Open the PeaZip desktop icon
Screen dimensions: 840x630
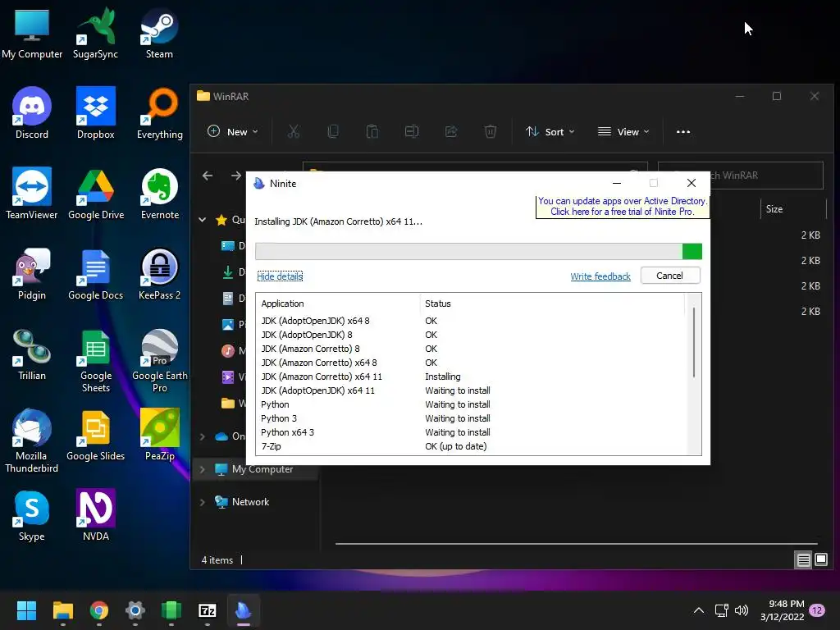160,435
